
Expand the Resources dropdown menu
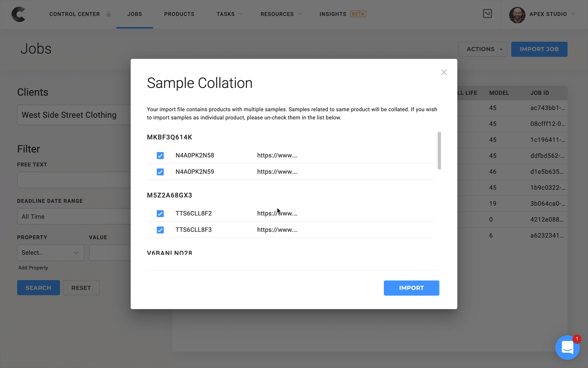point(281,14)
